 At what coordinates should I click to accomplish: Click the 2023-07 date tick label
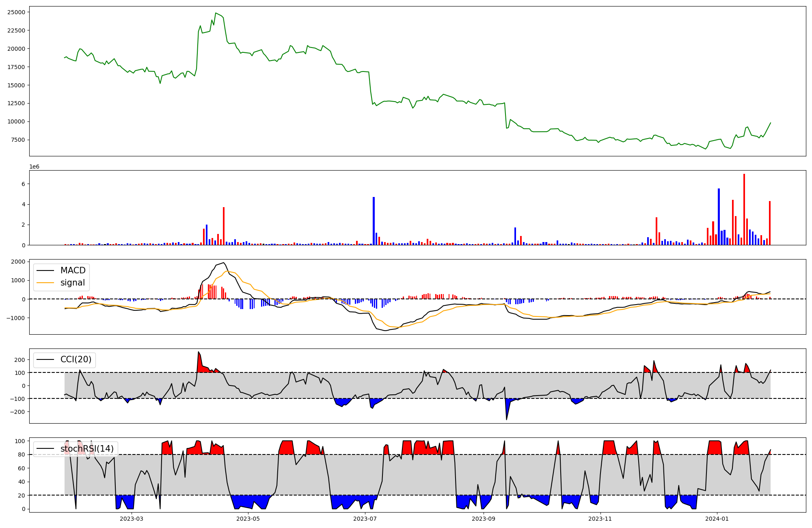click(365, 519)
